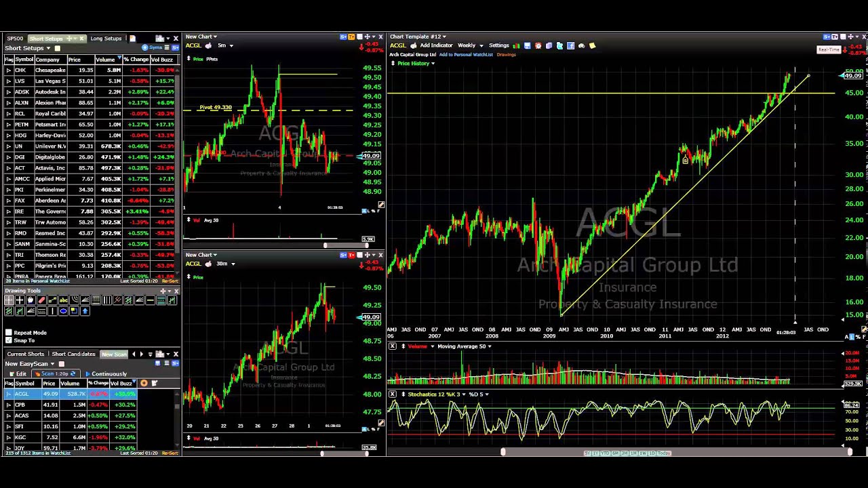Toggle the New EasyScan color flag square
Screen dimensions: 868x488
point(62,364)
